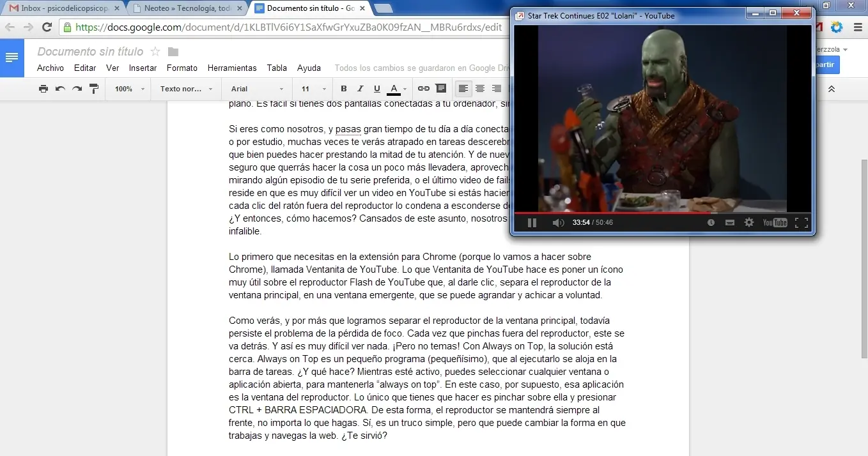The image size is (868, 456).
Task: Click the underlined word 'pasas' in document
Action: click(348, 129)
